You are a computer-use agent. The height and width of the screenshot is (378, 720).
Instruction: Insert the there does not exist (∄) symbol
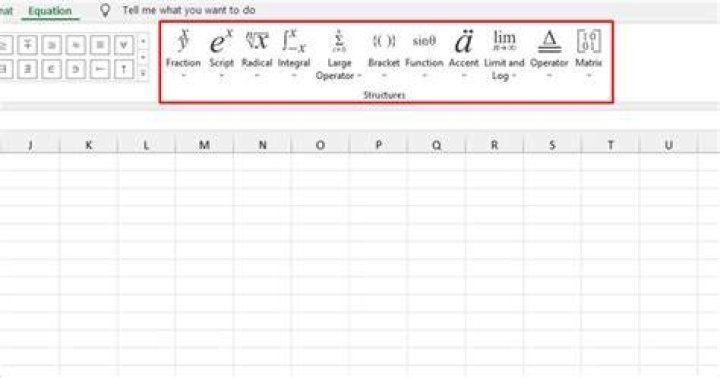tap(28, 69)
